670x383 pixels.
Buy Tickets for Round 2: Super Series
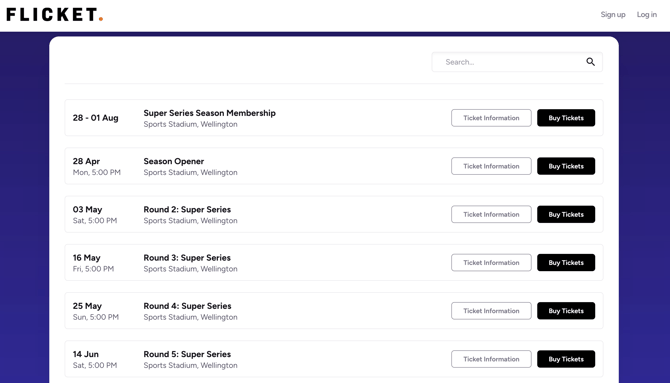[x=566, y=215]
